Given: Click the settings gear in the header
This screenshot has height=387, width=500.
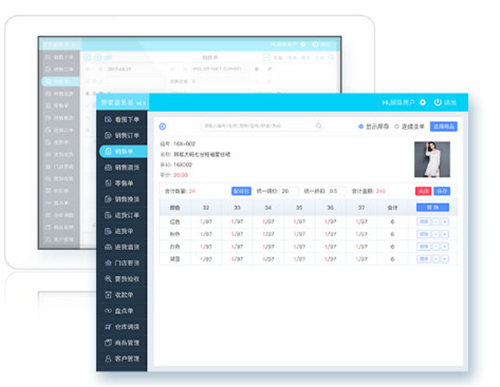Looking at the screenshot, I should click(422, 102).
